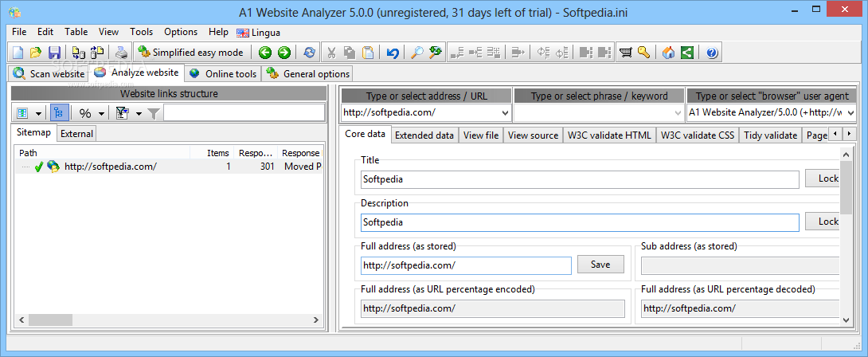Screen dimensions: 868x357
Task: Open a project with the folder icon
Action: tap(36, 53)
